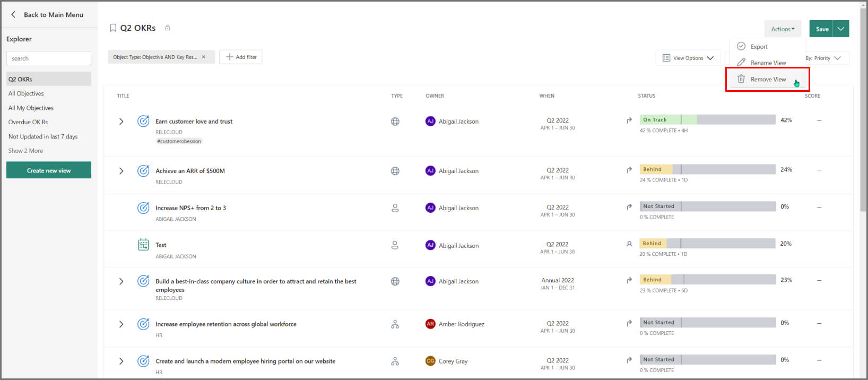Click the globe type icon for Achieve an ARR
This screenshot has height=380, width=868.
pos(395,171)
